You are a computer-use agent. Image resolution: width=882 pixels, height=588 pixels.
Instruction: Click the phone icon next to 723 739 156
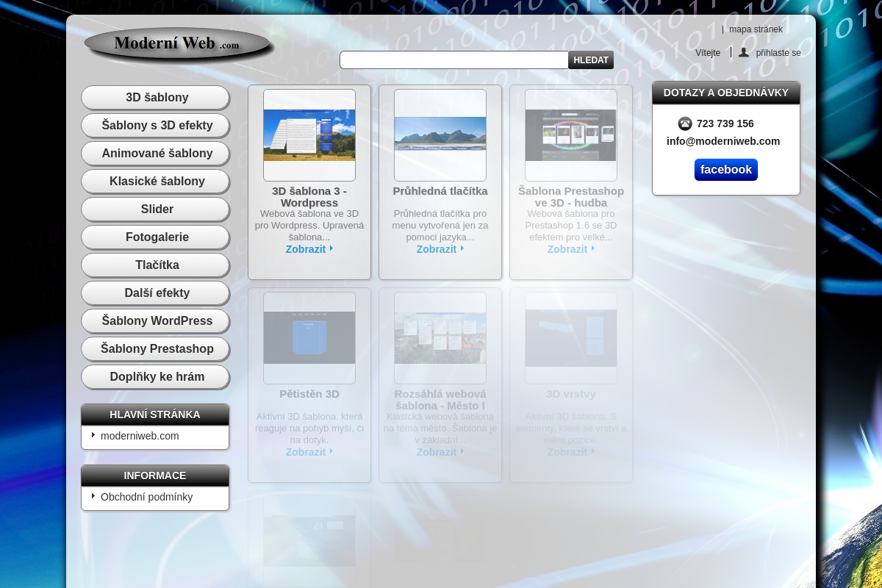tap(685, 123)
